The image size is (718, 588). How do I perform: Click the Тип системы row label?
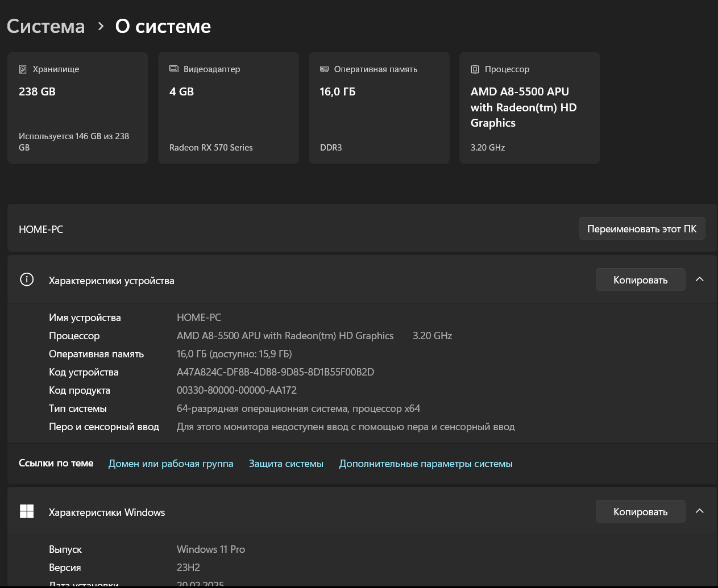click(x=78, y=408)
